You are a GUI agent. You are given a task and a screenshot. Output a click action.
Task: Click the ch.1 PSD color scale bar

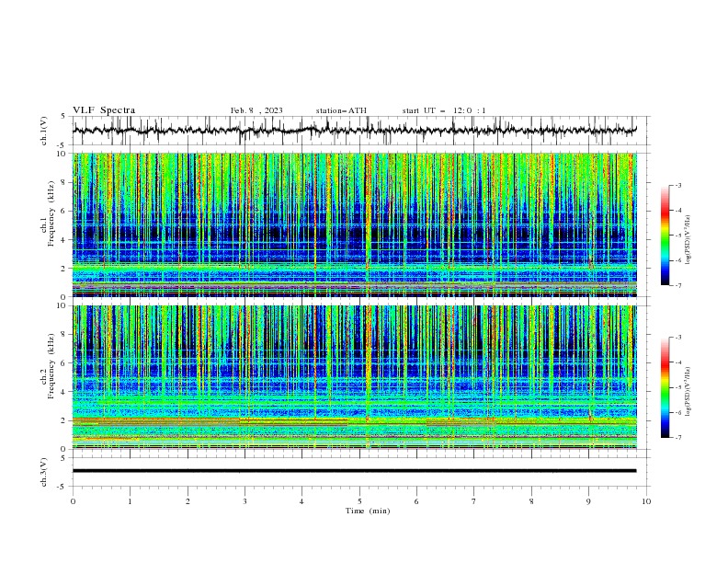665,236
